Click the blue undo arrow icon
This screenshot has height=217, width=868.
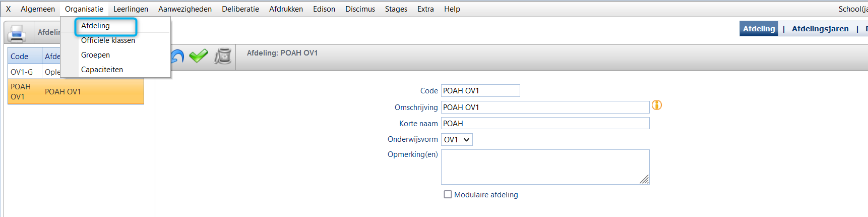177,56
